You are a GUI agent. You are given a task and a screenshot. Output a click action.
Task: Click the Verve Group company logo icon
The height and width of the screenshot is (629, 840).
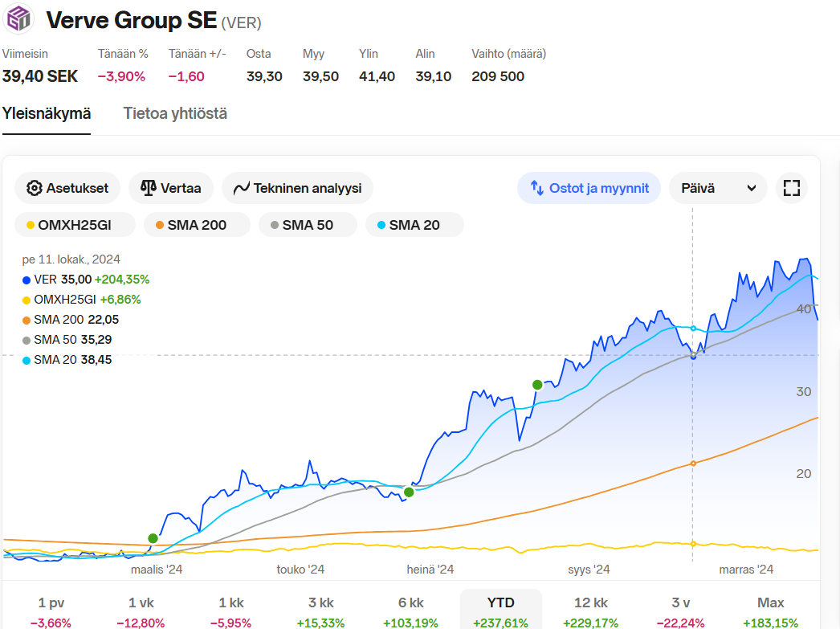(18, 19)
